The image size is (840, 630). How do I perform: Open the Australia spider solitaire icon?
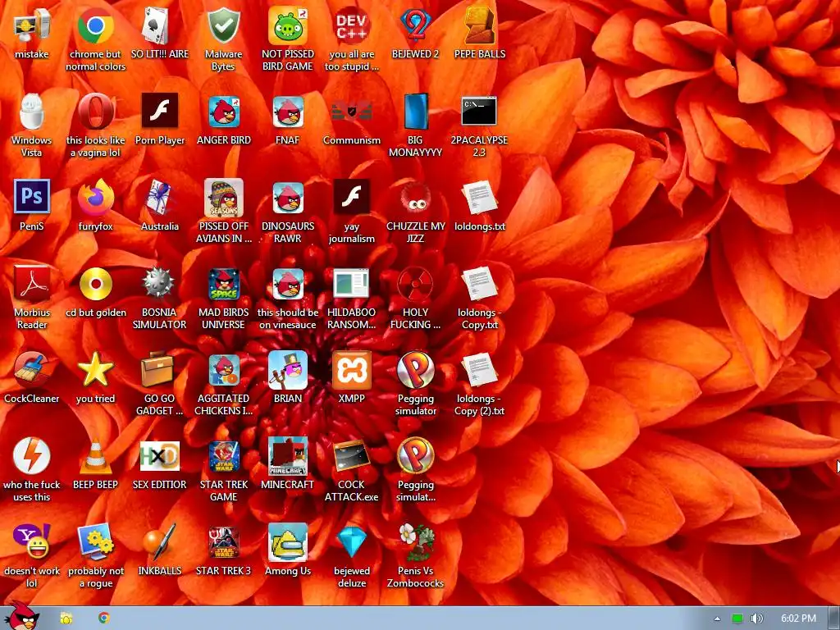(x=159, y=199)
